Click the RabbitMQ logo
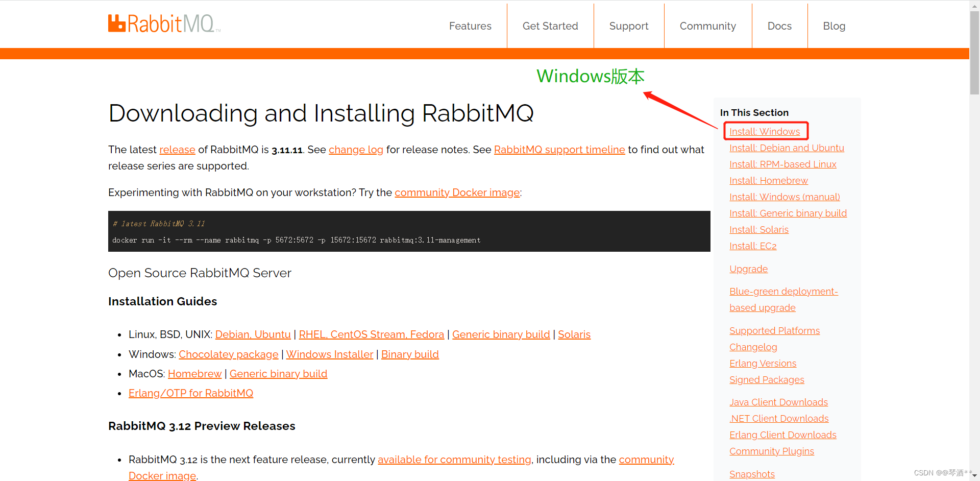This screenshot has width=980, height=481. coord(164,23)
